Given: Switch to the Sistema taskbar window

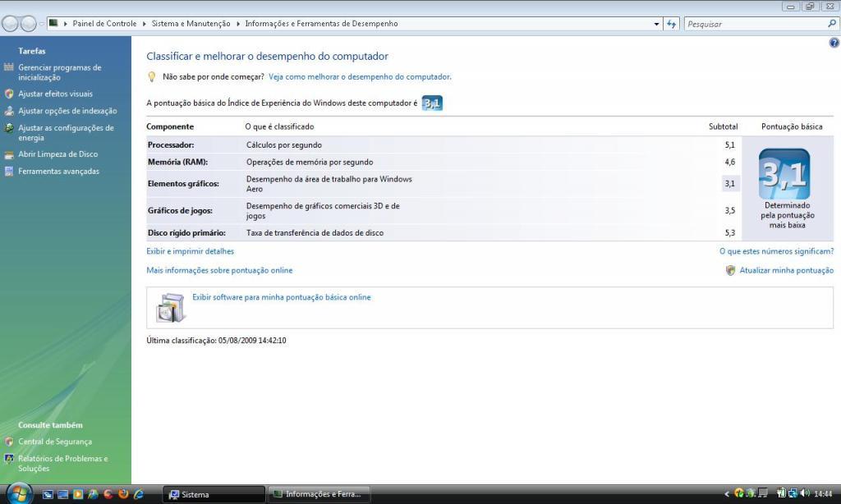Looking at the screenshot, I should [214, 494].
